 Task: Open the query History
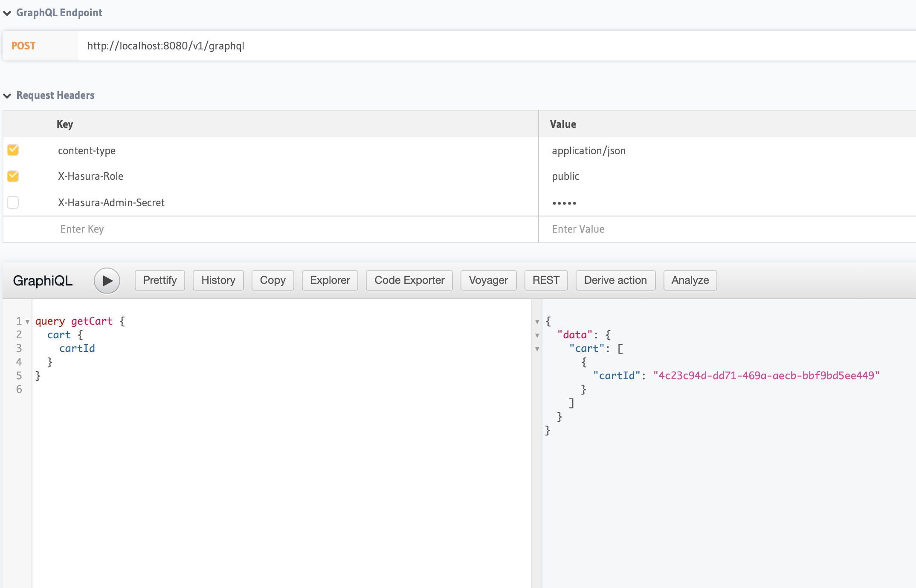(x=218, y=280)
